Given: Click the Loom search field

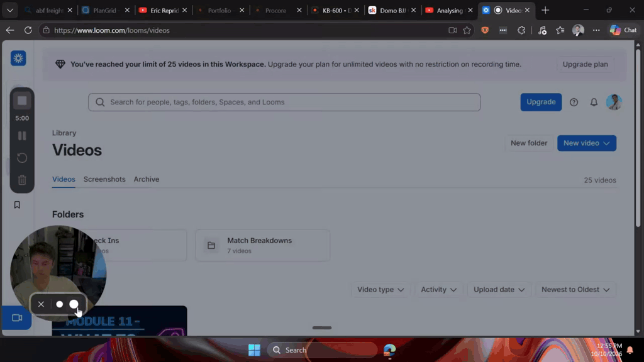Looking at the screenshot, I should click(284, 102).
